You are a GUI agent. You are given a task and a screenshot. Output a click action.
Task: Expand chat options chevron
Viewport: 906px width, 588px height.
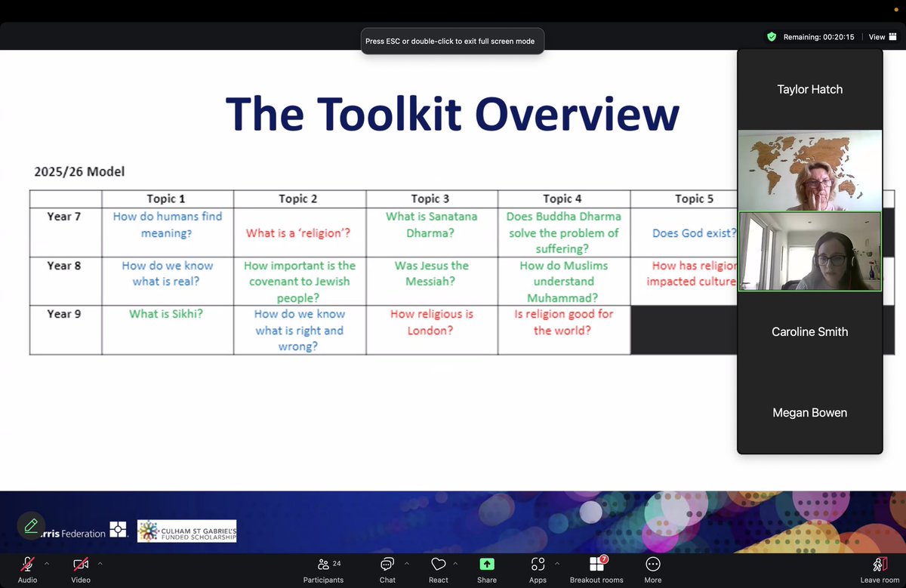click(x=407, y=563)
